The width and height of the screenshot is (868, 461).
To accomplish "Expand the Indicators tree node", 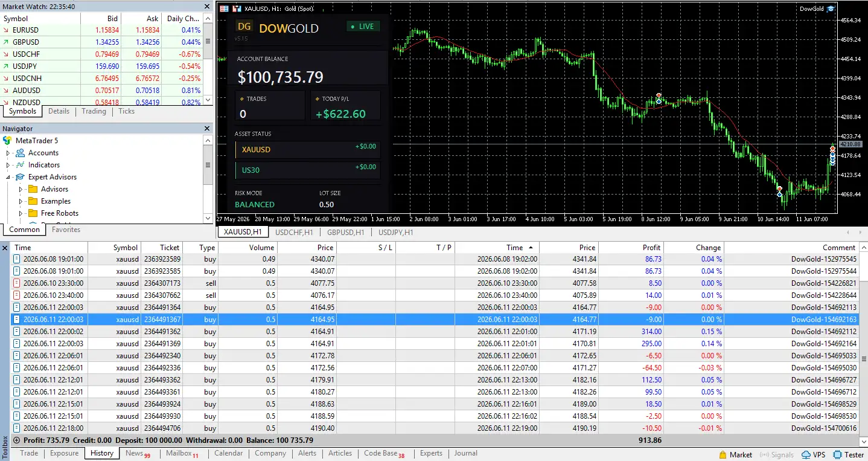I will click(x=8, y=165).
